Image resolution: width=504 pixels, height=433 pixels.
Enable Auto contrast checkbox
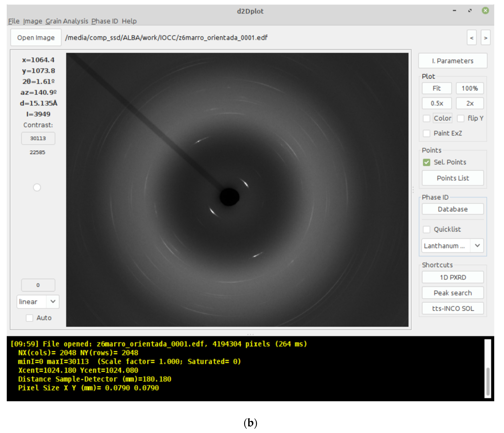click(x=29, y=318)
